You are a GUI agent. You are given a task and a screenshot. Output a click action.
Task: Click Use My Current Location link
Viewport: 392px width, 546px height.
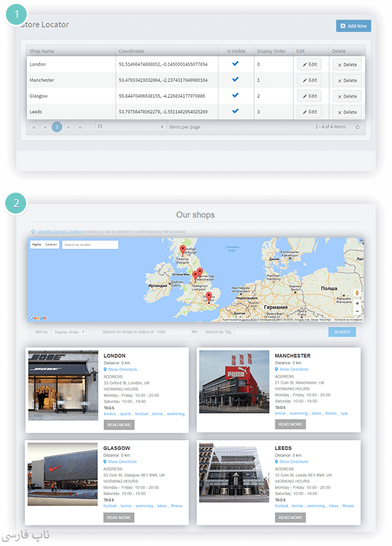(60, 231)
